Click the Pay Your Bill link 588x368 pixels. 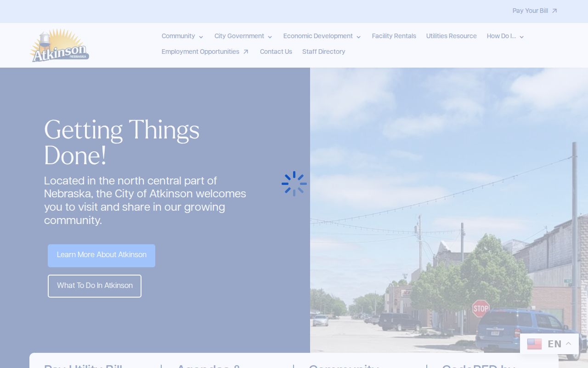pos(530,11)
